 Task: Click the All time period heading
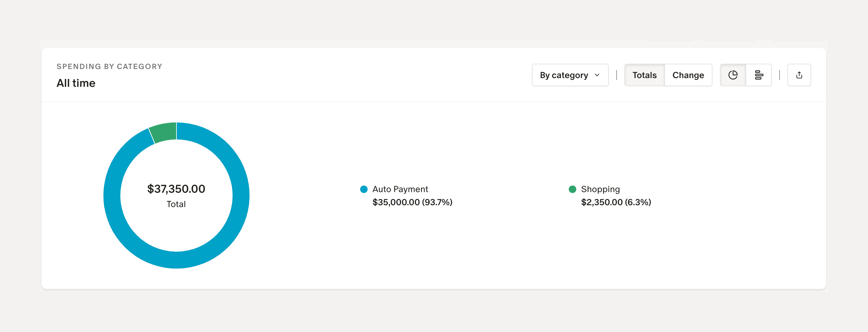point(76,83)
